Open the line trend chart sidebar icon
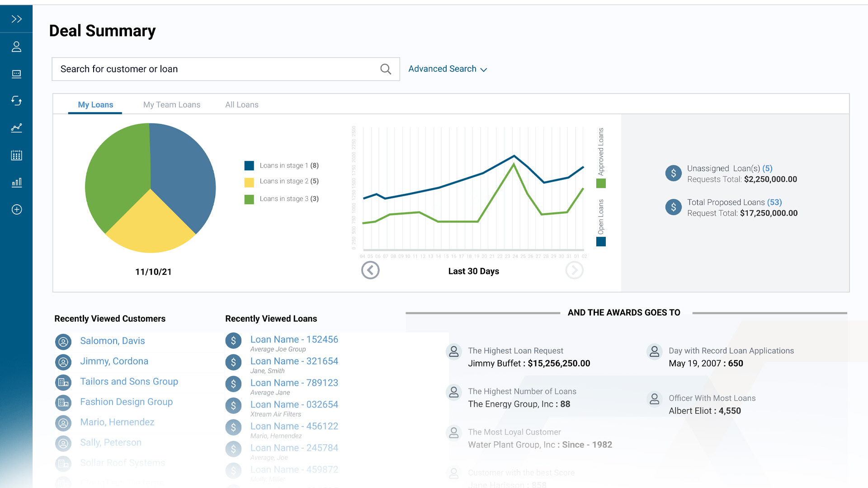The image size is (868, 488). (x=16, y=128)
